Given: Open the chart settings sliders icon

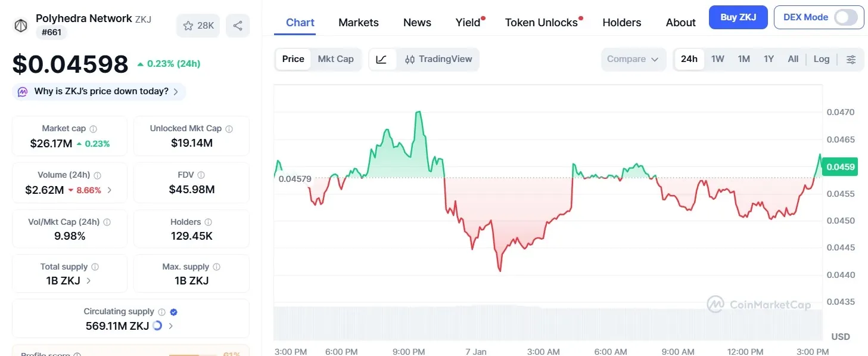Looking at the screenshot, I should coord(851,59).
